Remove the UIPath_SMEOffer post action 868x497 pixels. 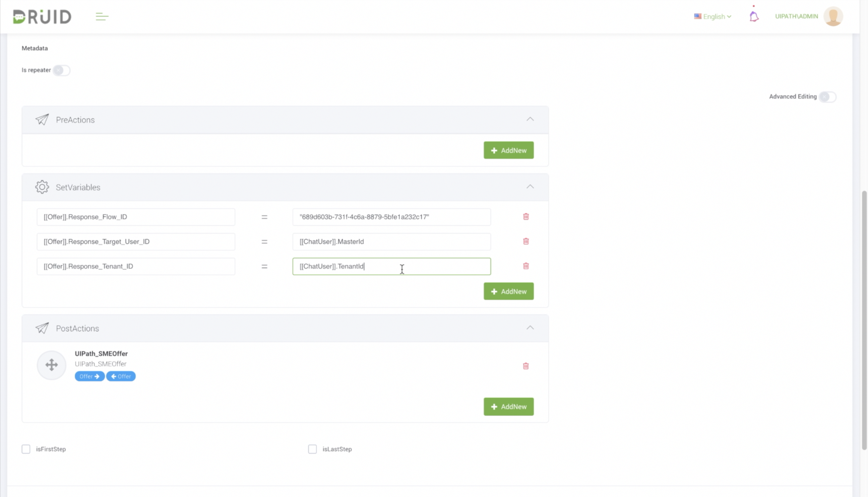tap(526, 366)
